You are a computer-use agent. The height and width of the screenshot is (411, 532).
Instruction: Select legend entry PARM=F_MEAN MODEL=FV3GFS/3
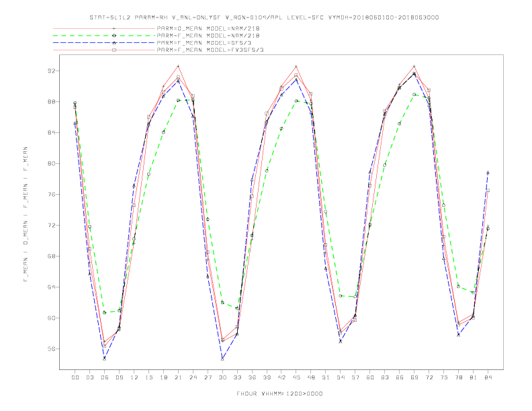click(x=210, y=50)
